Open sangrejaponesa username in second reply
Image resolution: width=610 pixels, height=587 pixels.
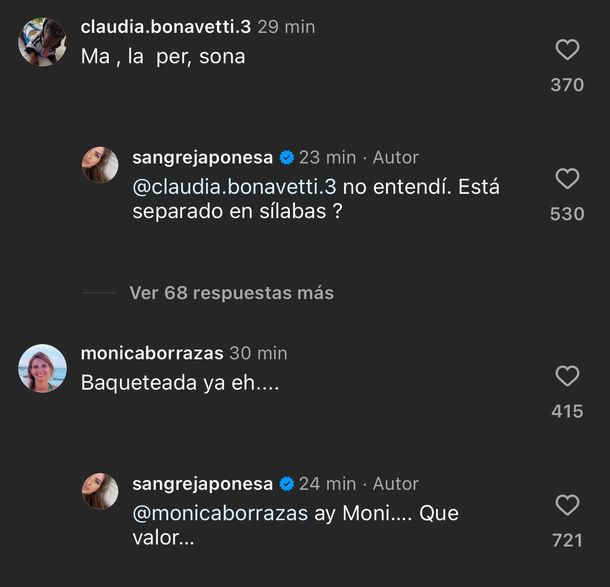click(202, 484)
